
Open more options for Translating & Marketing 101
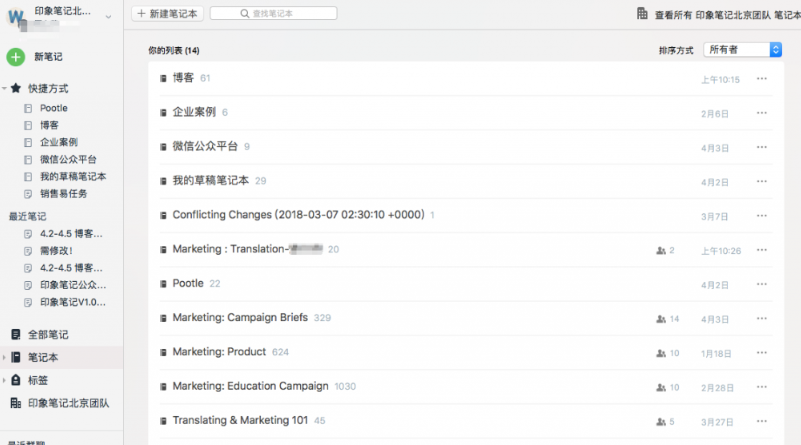tap(762, 421)
